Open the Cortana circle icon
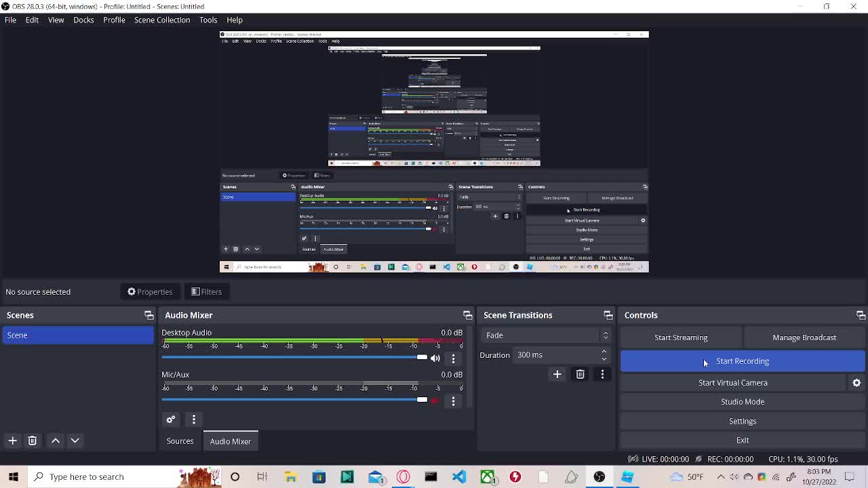The height and width of the screenshot is (488, 868). (235, 476)
